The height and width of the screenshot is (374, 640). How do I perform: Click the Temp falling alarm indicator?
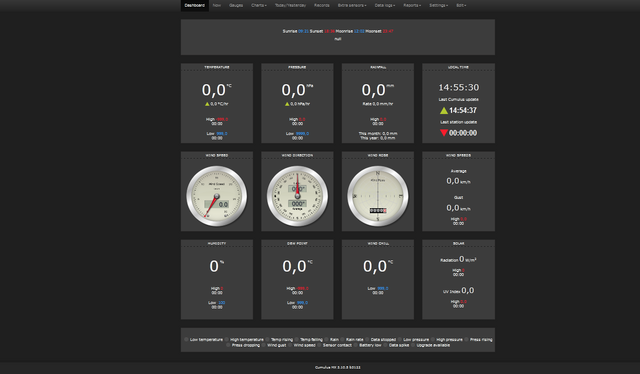297,339
